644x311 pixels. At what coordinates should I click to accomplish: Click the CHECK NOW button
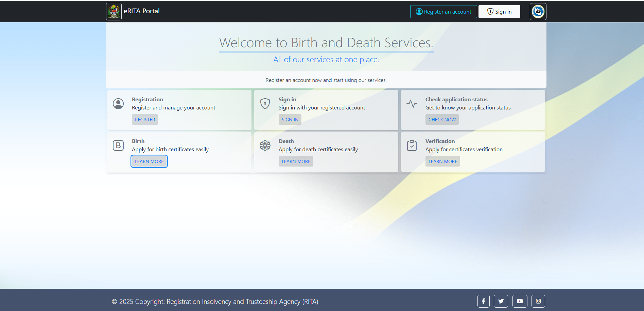pos(442,120)
